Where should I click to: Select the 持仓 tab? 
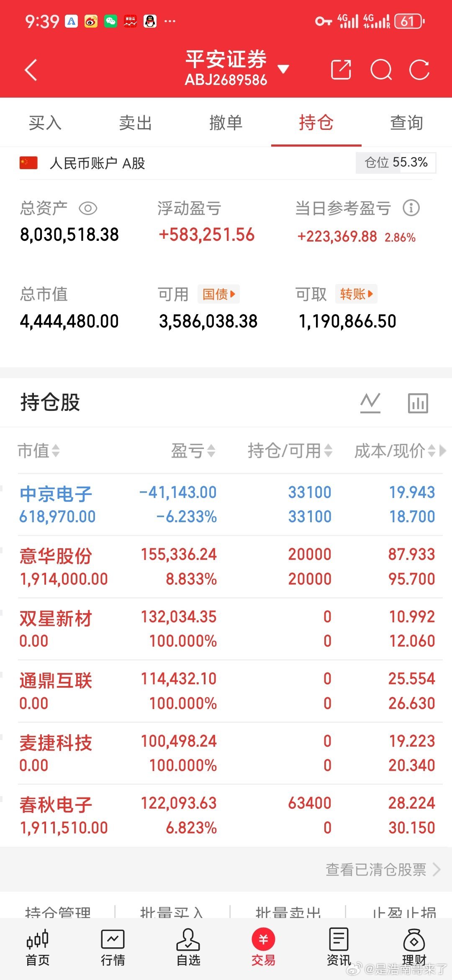coord(316,123)
